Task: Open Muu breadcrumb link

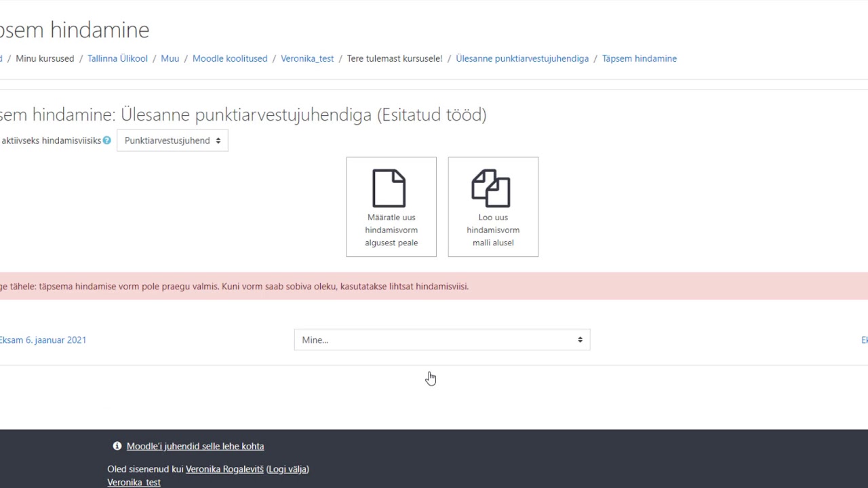Action: [170, 58]
